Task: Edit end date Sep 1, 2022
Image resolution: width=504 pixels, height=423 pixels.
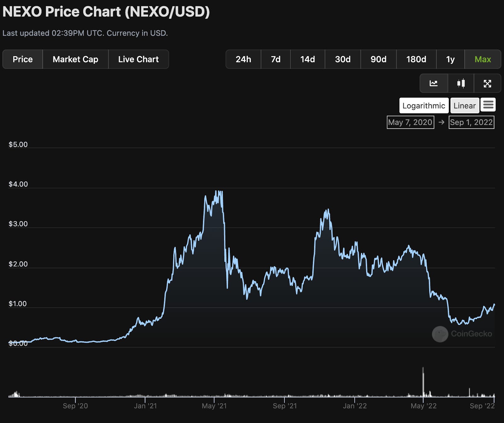Action: coord(471,122)
